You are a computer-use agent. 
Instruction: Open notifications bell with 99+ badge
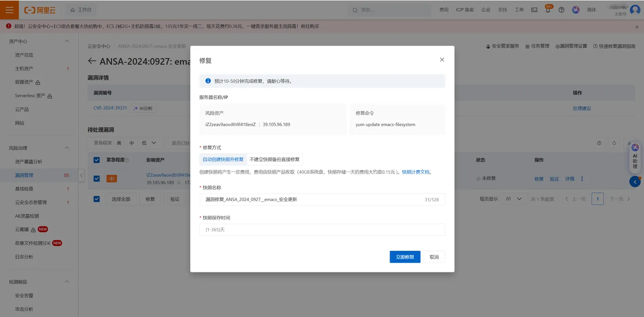pos(548,10)
